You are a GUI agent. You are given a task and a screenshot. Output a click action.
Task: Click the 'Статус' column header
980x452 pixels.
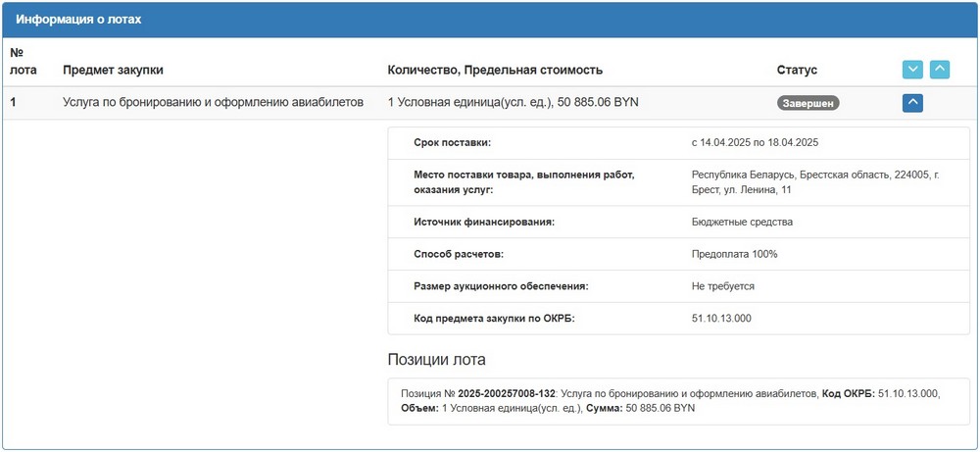tap(797, 70)
